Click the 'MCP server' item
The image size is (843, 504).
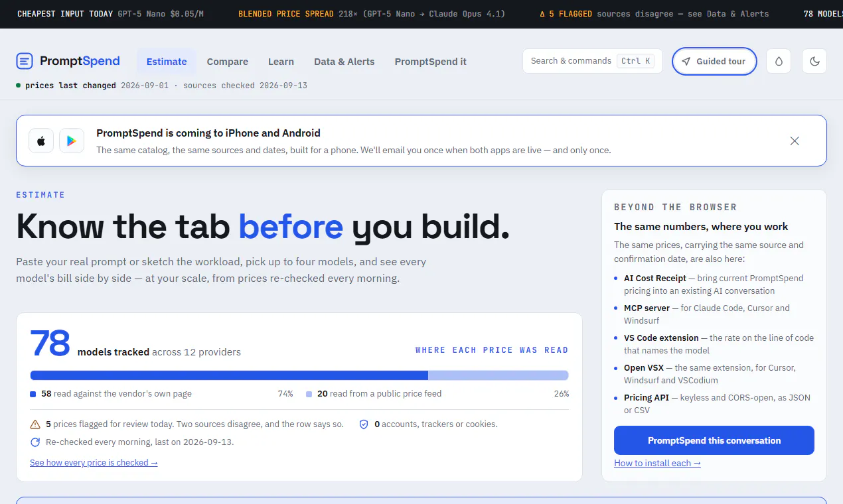(x=719, y=314)
